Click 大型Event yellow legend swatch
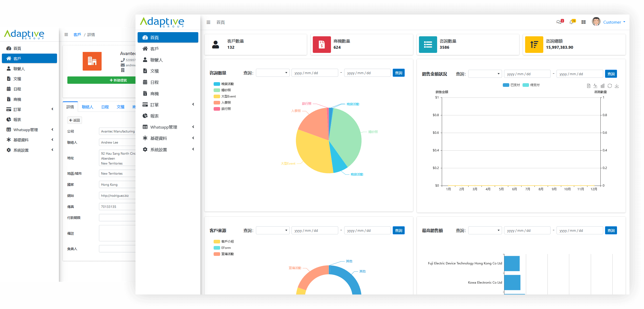This screenshot has width=644, height=309. coord(217,96)
